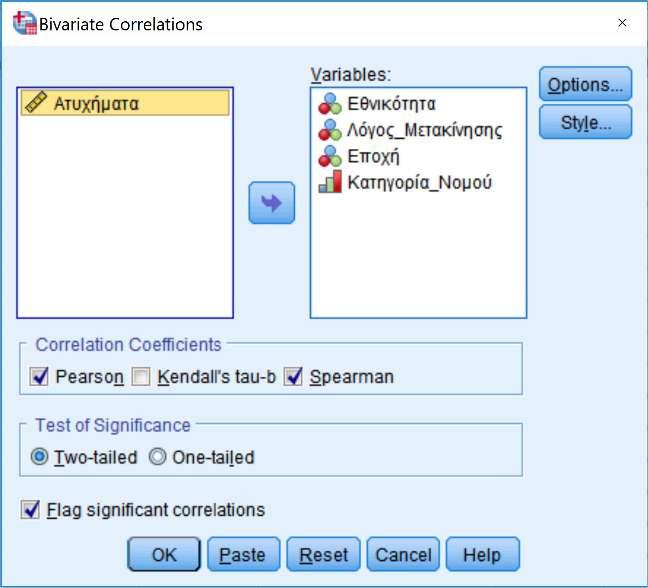The height and width of the screenshot is (588, 648).
Task: Open the Style dialog
Action: (586, 122)
